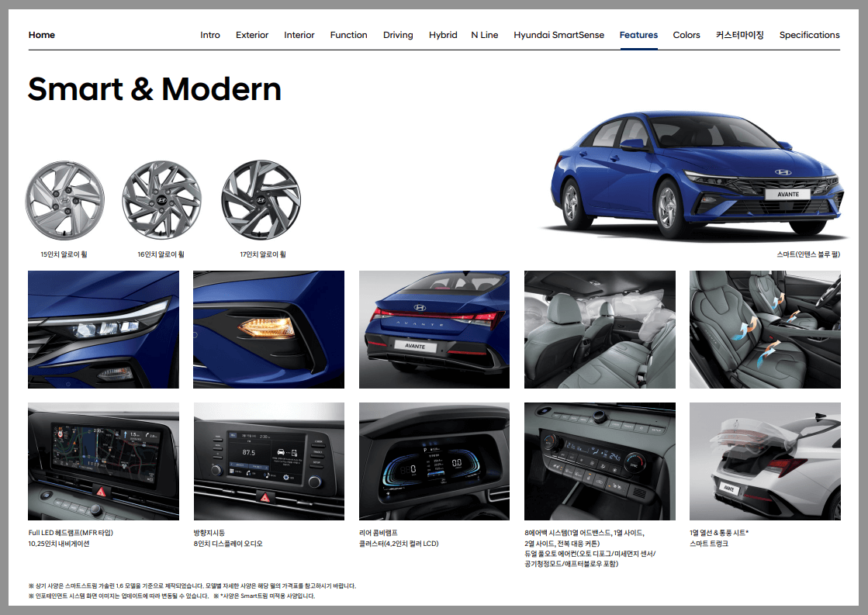Image resolution: width=868 pixels, height=615 pixels.
Task: Click the amber turn signal photo
Action: pos(268,330)
